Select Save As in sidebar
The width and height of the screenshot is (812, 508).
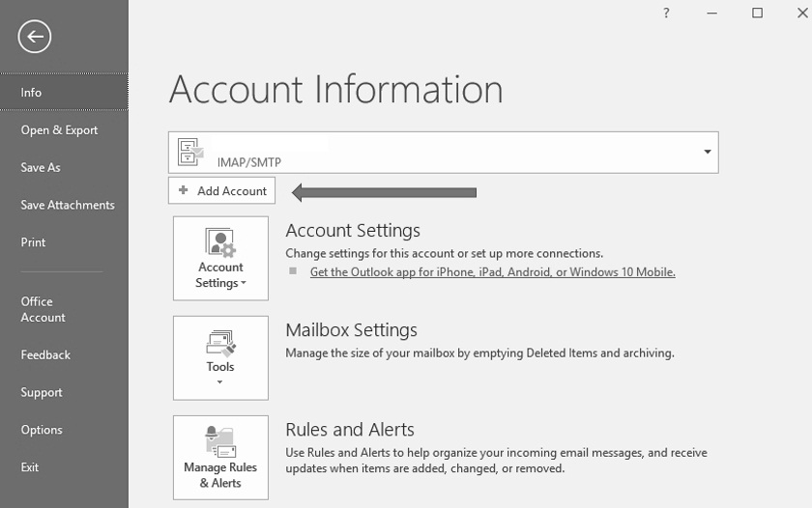click(41, 168)
